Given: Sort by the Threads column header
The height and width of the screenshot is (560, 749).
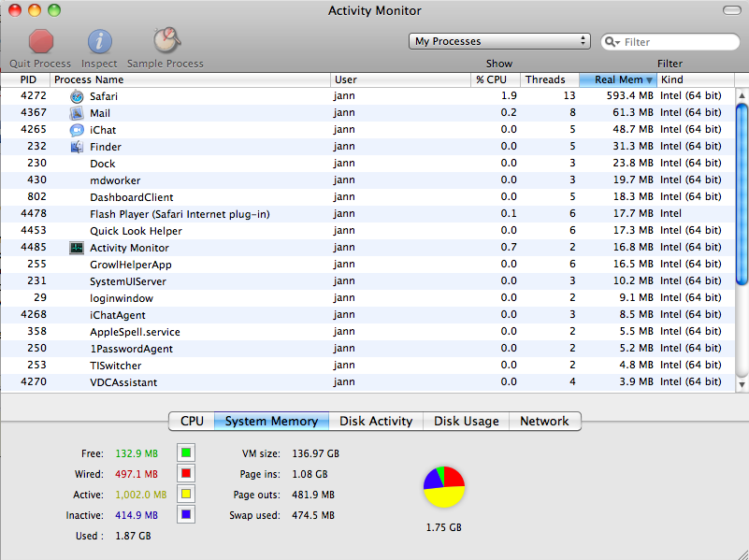Looking at the screenshot, I should pos(550,79).
